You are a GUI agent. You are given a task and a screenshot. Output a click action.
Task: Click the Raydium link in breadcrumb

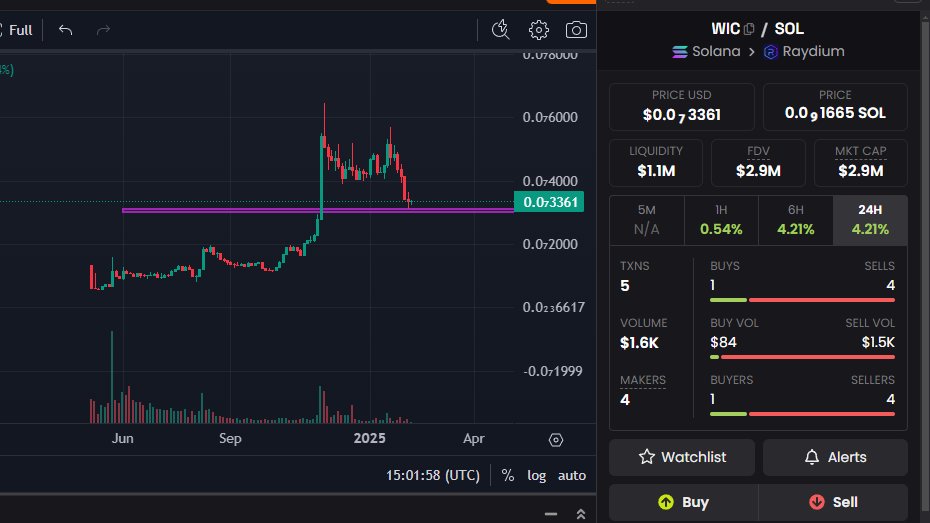click(813, 52)
